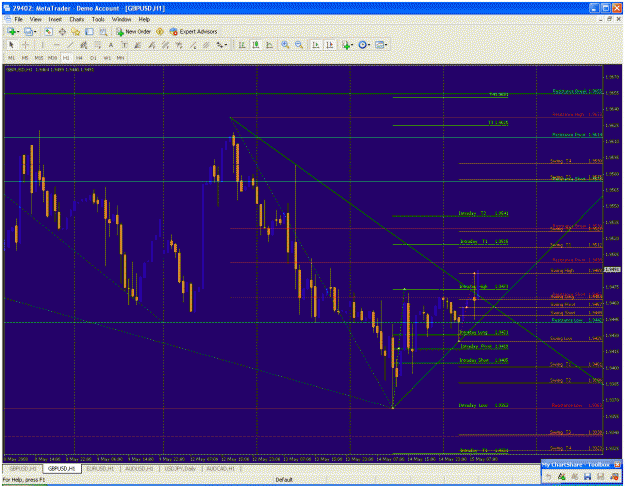Open Data Window crosshair-box icon

click(62, 31)
